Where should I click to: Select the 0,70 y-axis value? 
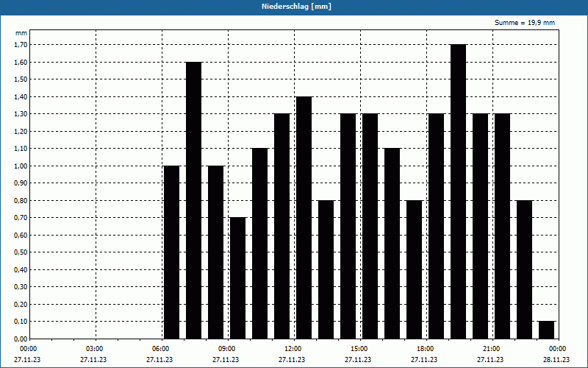(21, 217)
